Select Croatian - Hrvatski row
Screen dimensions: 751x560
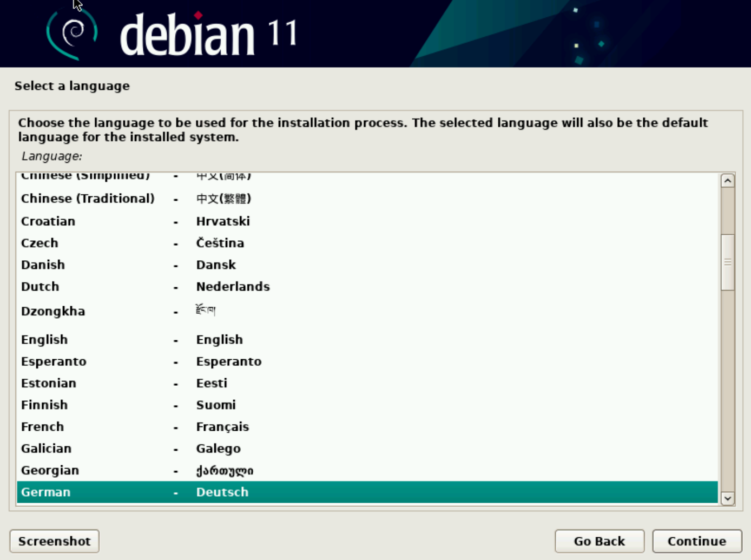367,221
